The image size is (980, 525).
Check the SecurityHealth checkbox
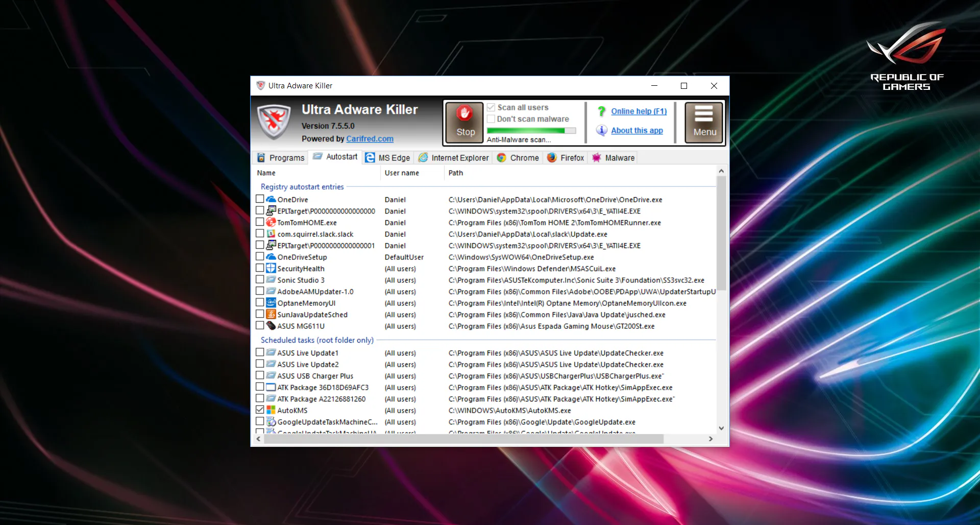tap(260, 268)
